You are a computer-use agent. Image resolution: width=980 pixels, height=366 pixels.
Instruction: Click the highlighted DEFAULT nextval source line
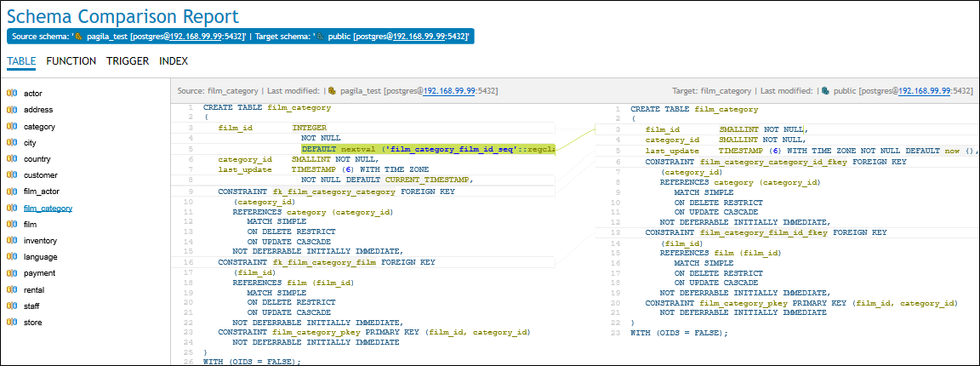tap(428, 150)
